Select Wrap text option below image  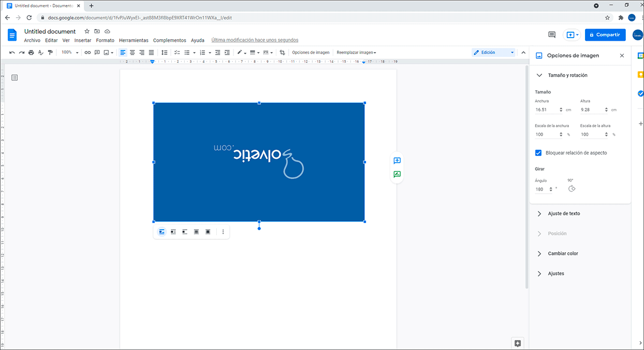tap(173, 232)
